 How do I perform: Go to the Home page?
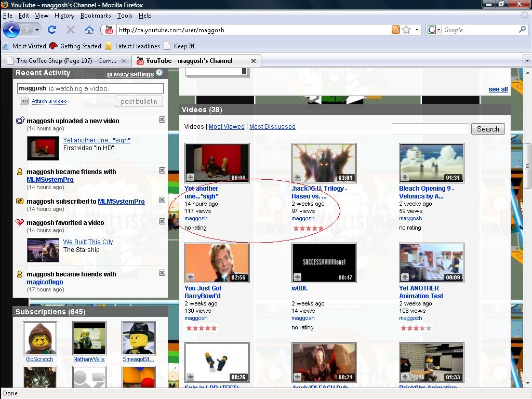(89, 30)
